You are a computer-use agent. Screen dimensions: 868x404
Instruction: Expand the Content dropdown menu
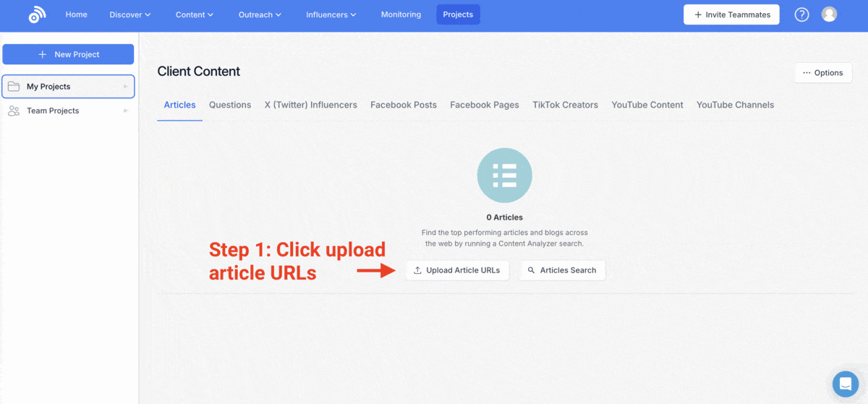click(x=195, y=14)
